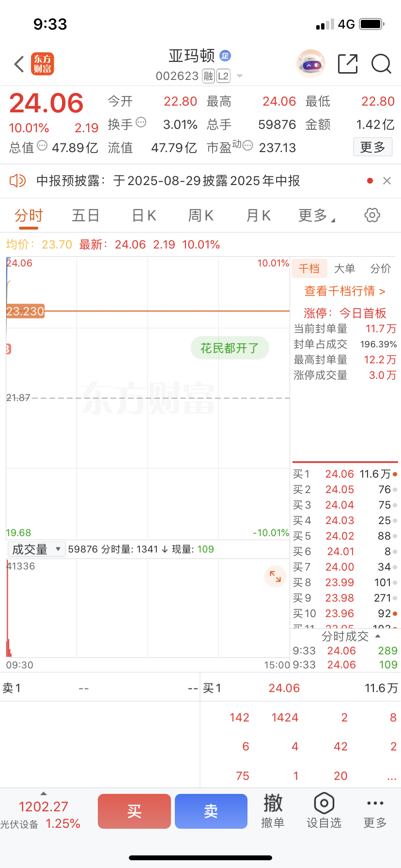
Task: Open info bubble next to 换手
Action: [141, 122]
